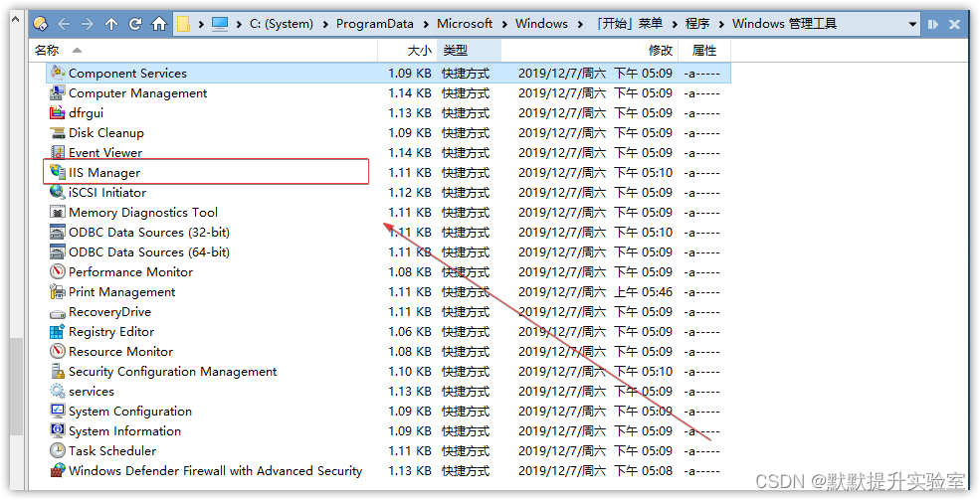Click the IIS Manager icon
The height and width of the screenshot is (500, 980).
(58, 172)
